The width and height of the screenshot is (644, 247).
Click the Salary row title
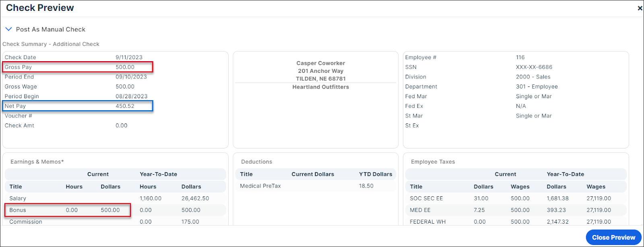18,198
